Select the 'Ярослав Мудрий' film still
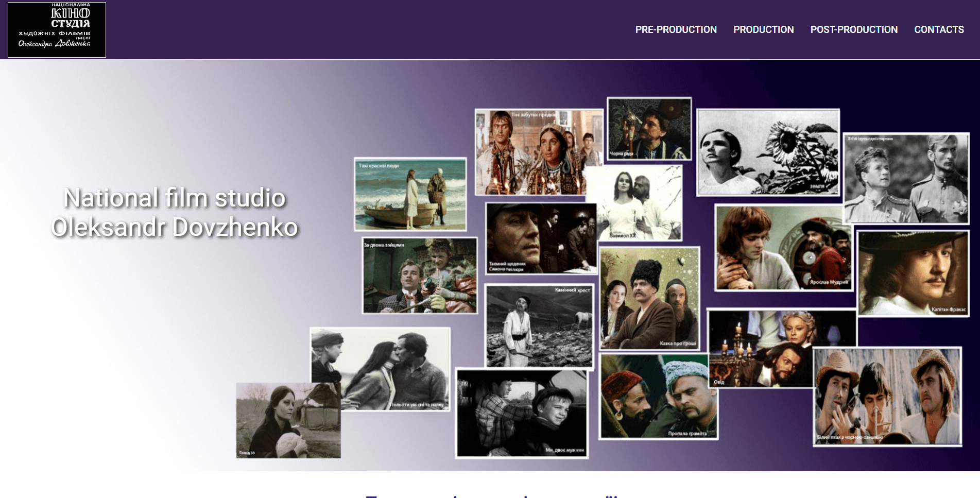This screenshot has height=498, width=980. [x=783, y=248]
